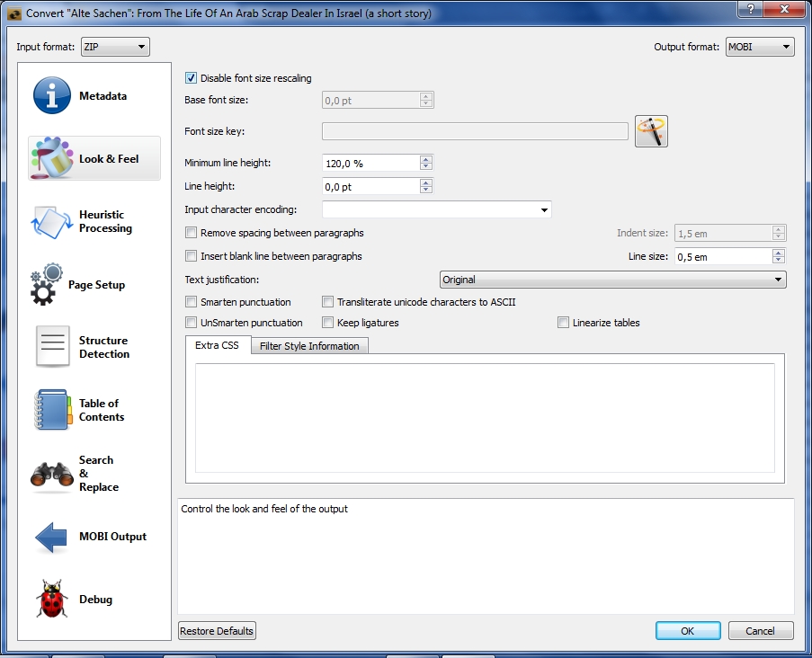Check Smarten punctuation option
Viewport: 812px width, 658px height.
pos(192,302)
